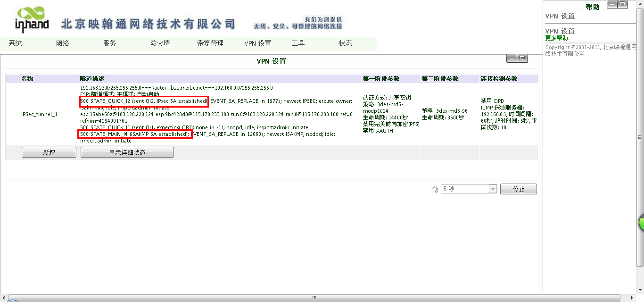This screenshot has height=302, width=644.
Task: Click the 显示详细状态 button
Action: 127,152
